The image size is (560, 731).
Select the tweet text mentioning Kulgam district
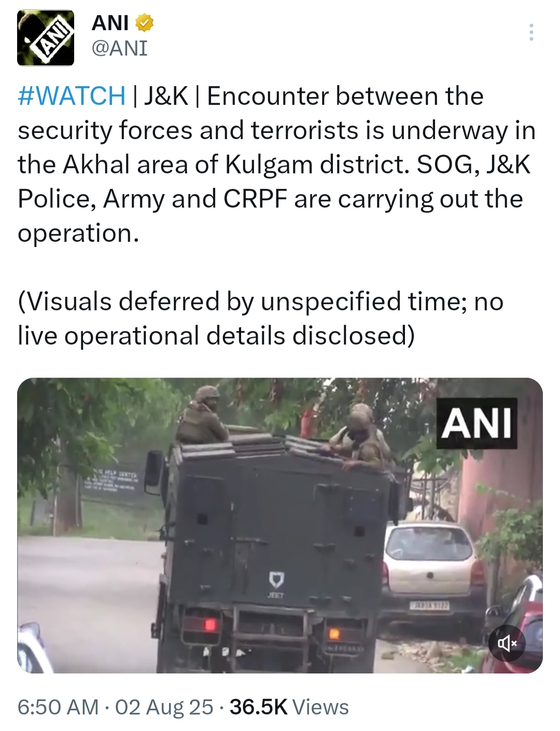277,164
